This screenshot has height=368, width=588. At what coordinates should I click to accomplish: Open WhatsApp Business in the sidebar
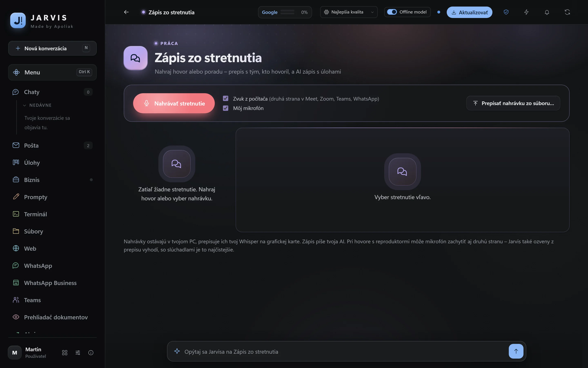pyautogui.click(x=52, y=283)
